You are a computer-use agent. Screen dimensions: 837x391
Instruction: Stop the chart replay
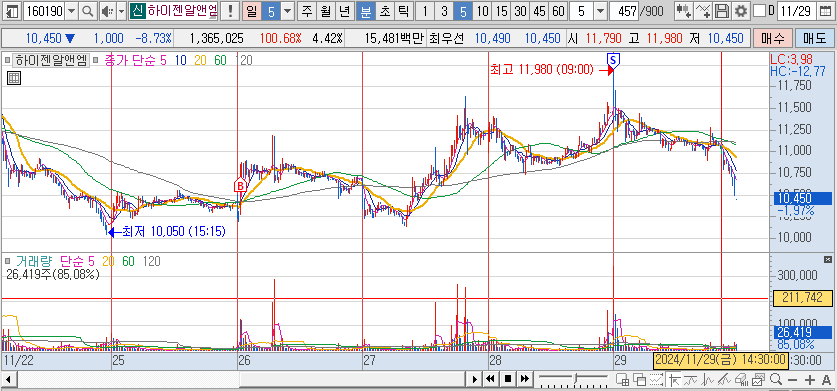click(508, 379)
